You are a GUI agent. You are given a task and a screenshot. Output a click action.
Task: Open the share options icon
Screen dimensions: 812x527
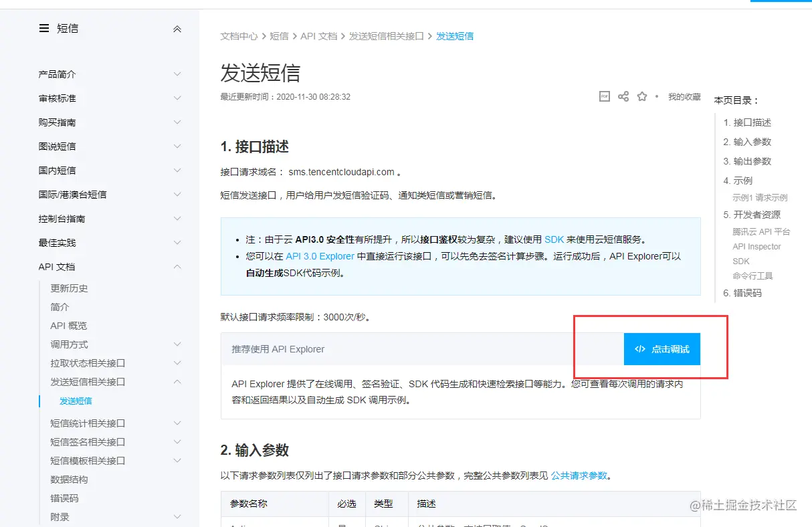pyautogui.click(x=623, y=96)
